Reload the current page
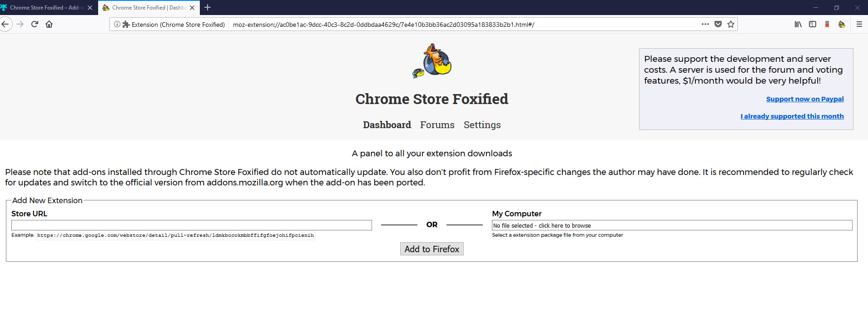The image size is (868, 319). (35, 24)
